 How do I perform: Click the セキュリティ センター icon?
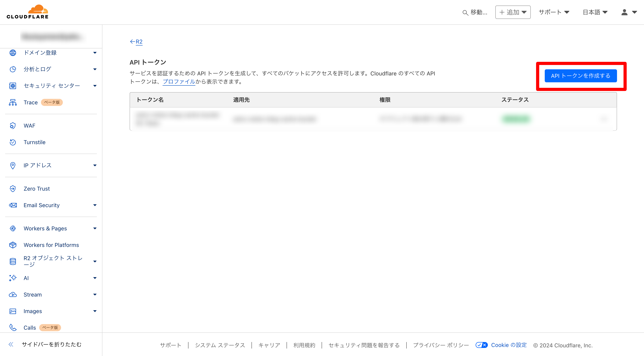point(13,86)
